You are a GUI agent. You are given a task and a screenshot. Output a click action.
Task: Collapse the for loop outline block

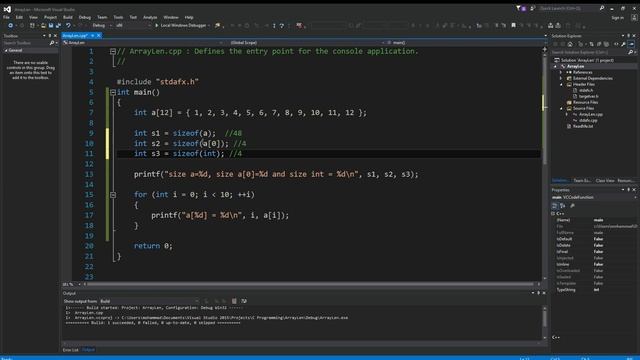113,195
